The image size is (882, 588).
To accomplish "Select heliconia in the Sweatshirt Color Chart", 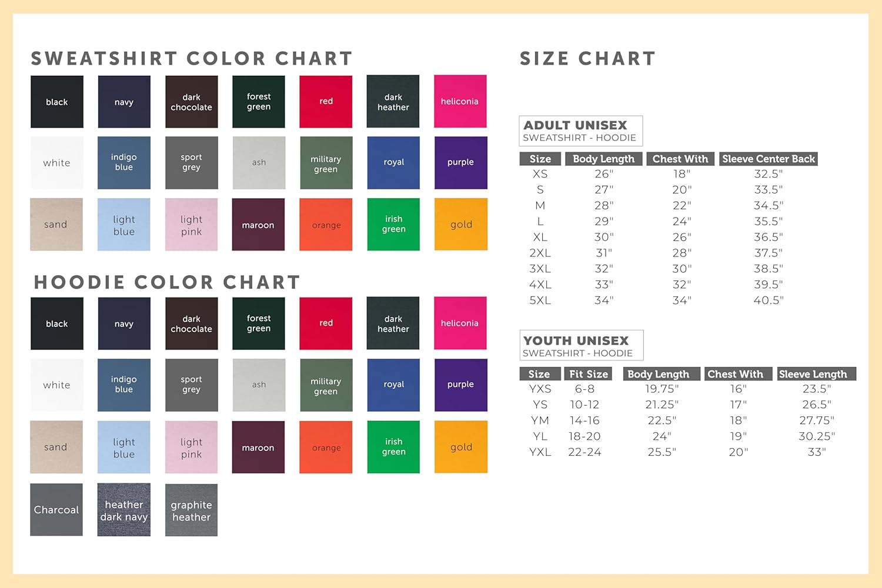I will pyautogui.click(x=460, y=101).
